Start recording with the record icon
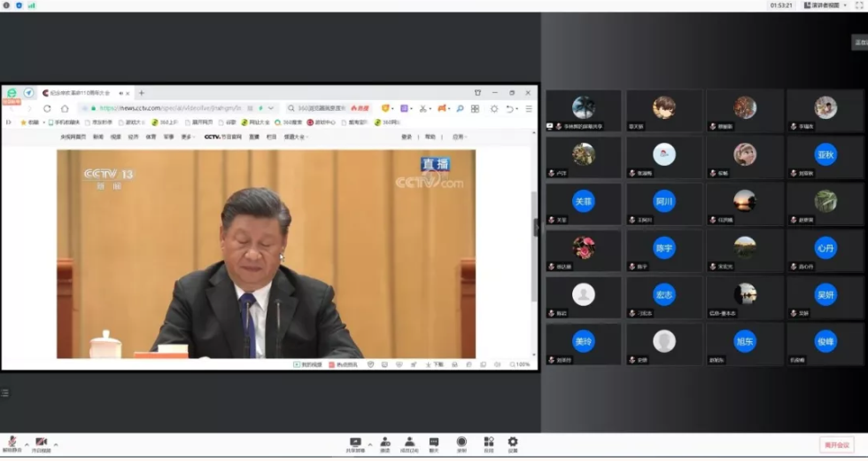The image size is (868, 461). coord(461,442)
